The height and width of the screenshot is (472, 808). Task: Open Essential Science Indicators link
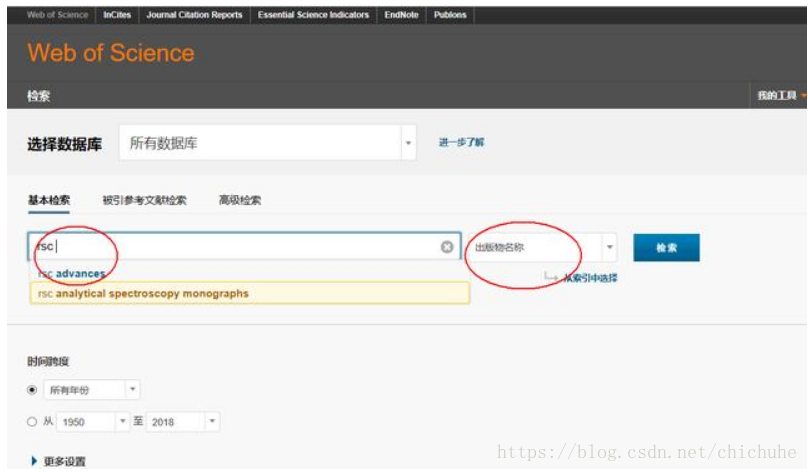(313, 15)
